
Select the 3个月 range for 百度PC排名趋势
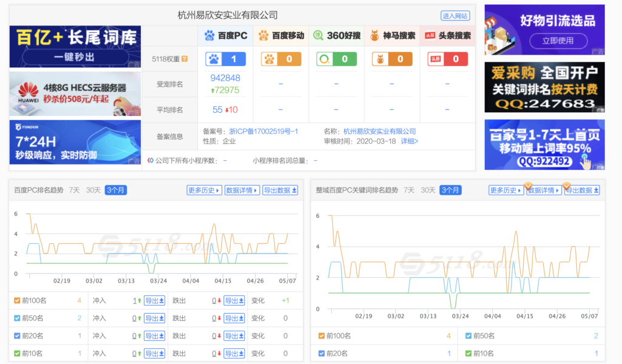[x=116, y=190]
